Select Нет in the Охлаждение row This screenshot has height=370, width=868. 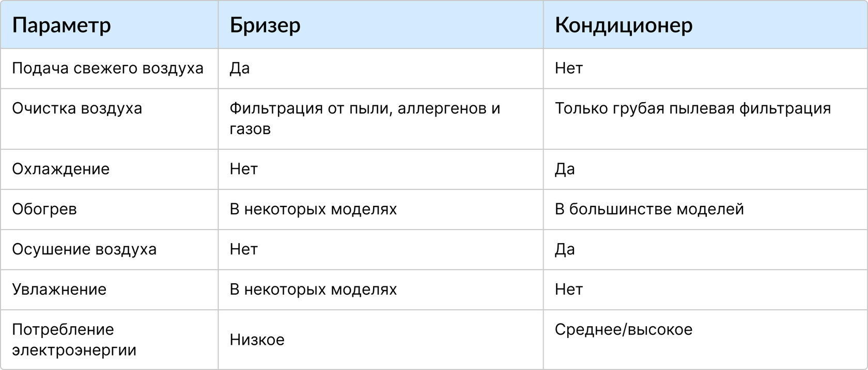tap(244, 169)
